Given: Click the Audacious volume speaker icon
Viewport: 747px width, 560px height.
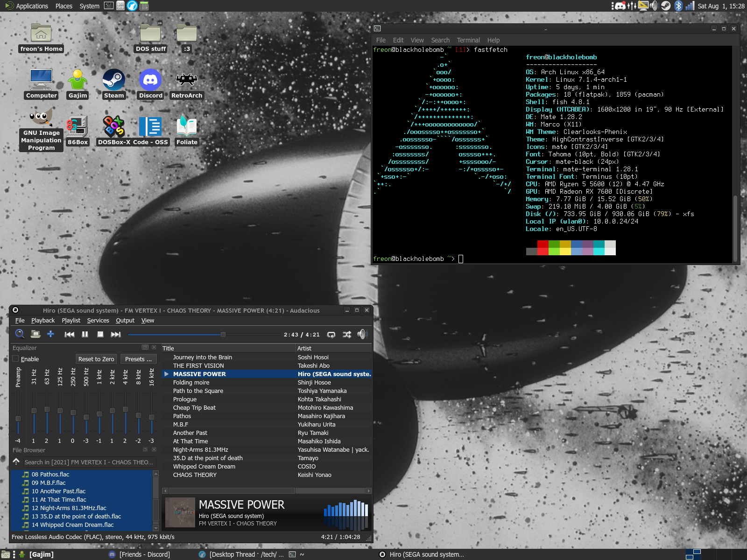Looking at the screenshot, I should (x=362, y=334).
